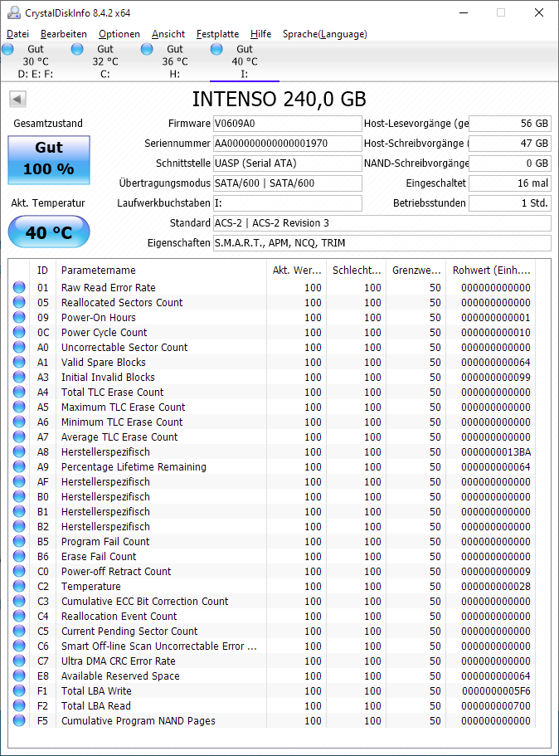This screenshot has height=756, width=559.
Task: Select the Cumulative ECC Bit Correction Count text
Action: point(144,602)
